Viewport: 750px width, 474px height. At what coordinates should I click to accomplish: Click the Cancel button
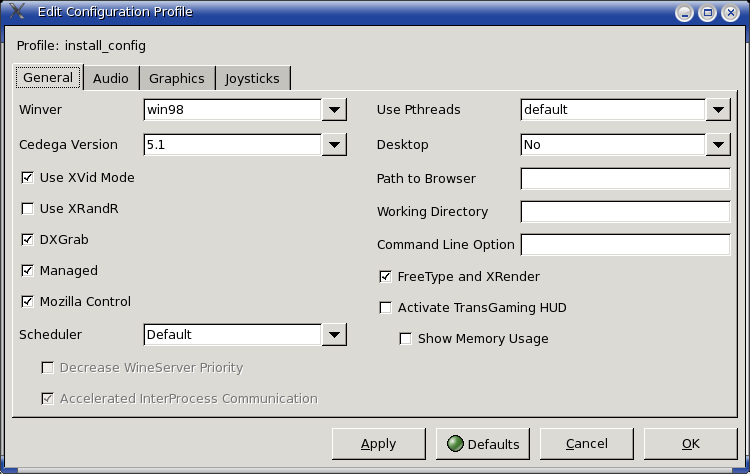click(586, 444)
